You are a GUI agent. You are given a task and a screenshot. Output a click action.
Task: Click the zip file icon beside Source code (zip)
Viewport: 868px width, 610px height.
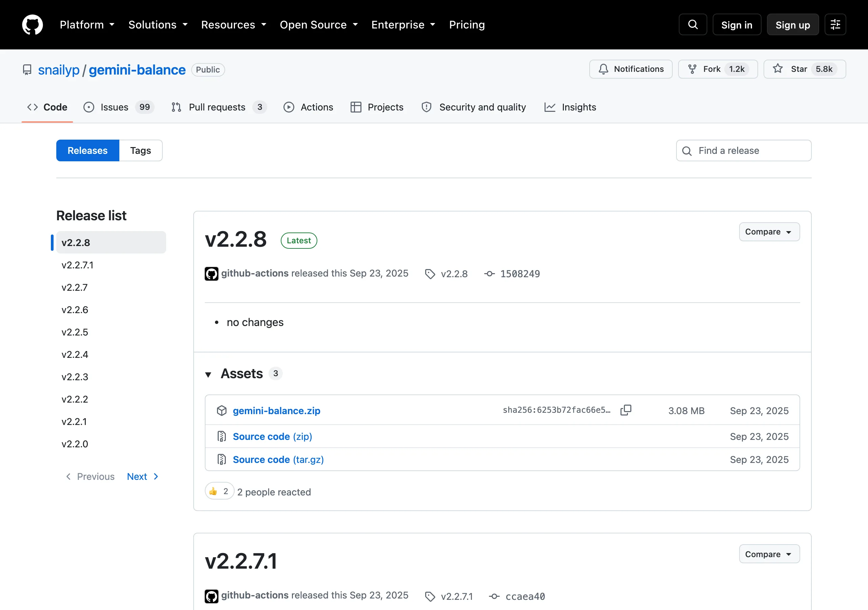click(221, 436)
